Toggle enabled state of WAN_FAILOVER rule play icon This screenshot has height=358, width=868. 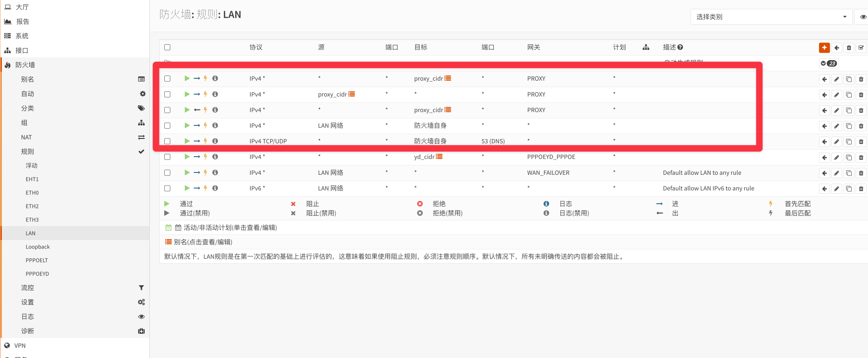pos(187,172)
